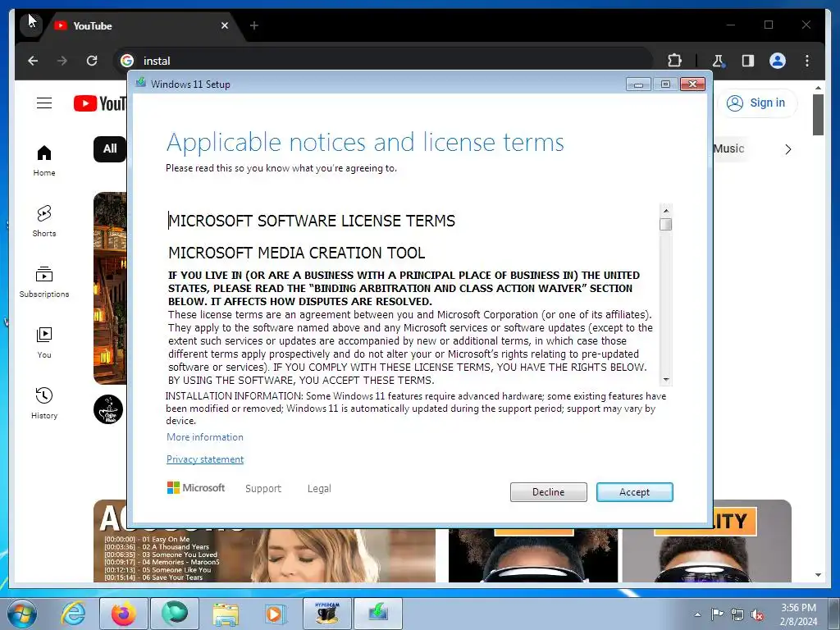Accept the Windows 11 license terms
Screen dimensions: 840x630
634,492
